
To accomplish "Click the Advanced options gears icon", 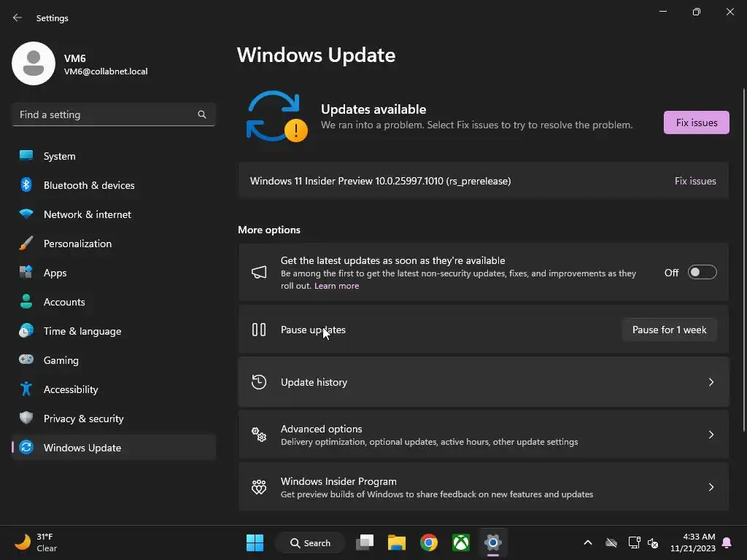I will (259, 435).
